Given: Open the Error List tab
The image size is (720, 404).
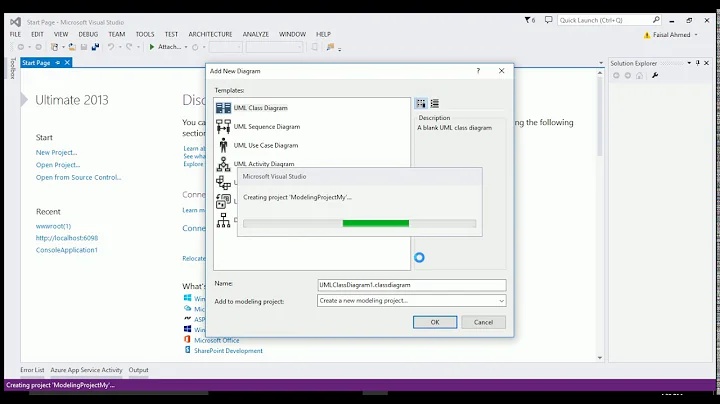Looking at the screenshot, I should (x=32, y=370).
